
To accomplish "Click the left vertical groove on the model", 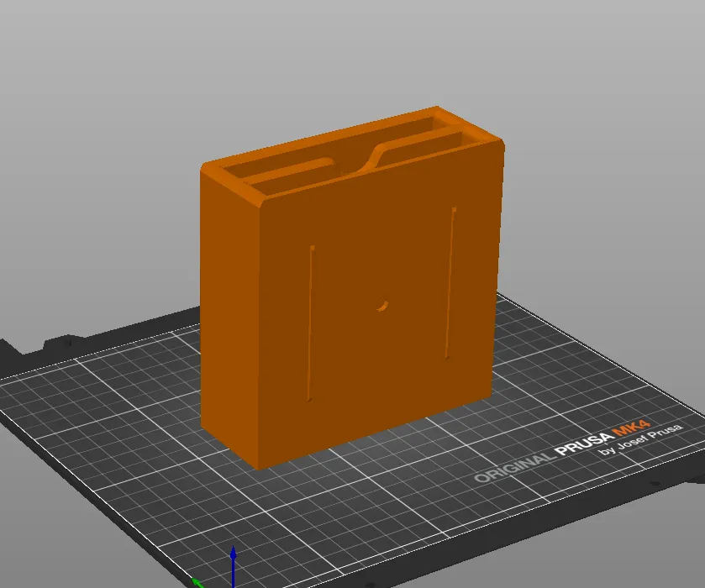I will (310, 323).
